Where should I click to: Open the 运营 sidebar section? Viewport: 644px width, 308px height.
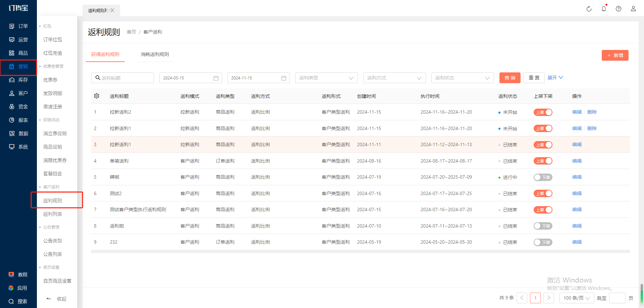click(18, 40)
